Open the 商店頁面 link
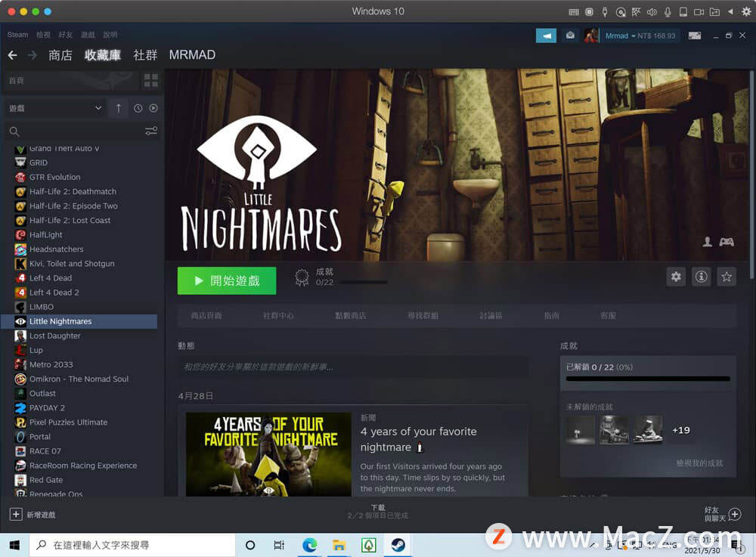Viewport: 756px width, 557px height. pos(206,316)
